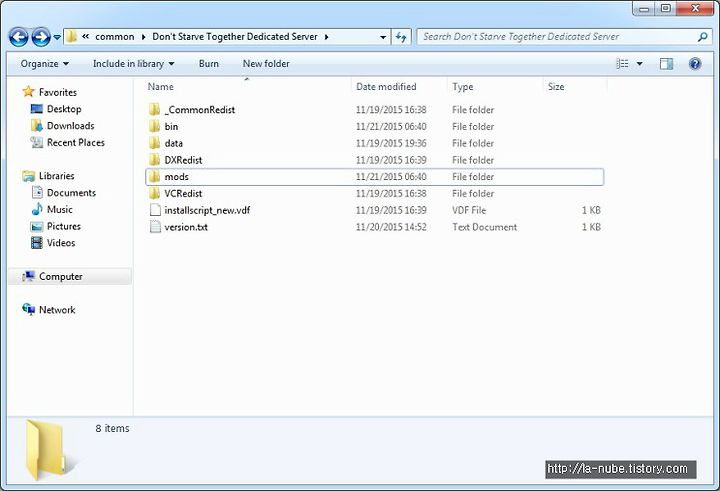The height and width of the screenshot is (491, 720).
Task: Select the installscript_new.vdf file name
Action: (207, 210)
